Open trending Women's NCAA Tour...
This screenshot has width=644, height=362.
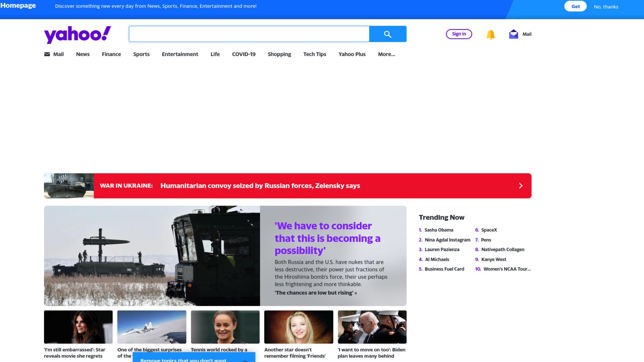click(x=507, y=269)
